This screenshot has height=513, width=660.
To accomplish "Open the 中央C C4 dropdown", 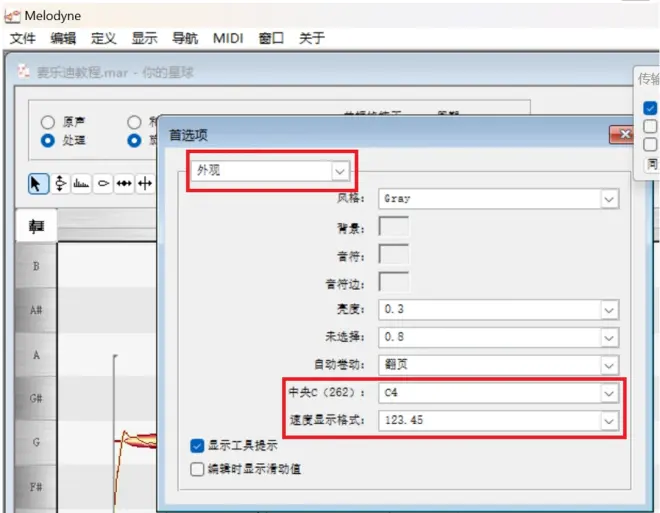I will coord(498,393).
